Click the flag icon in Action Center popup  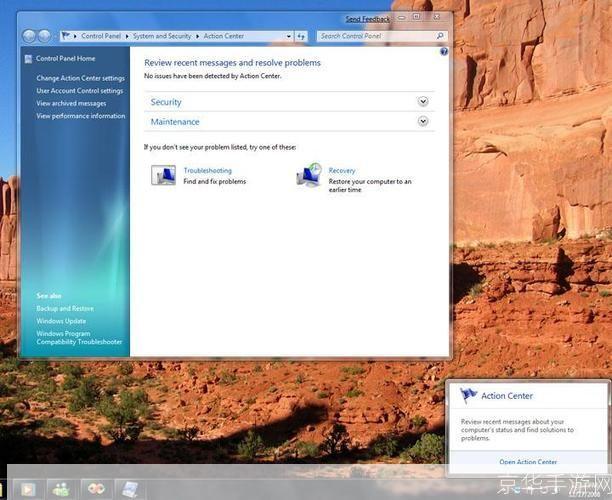click(468, 395)
